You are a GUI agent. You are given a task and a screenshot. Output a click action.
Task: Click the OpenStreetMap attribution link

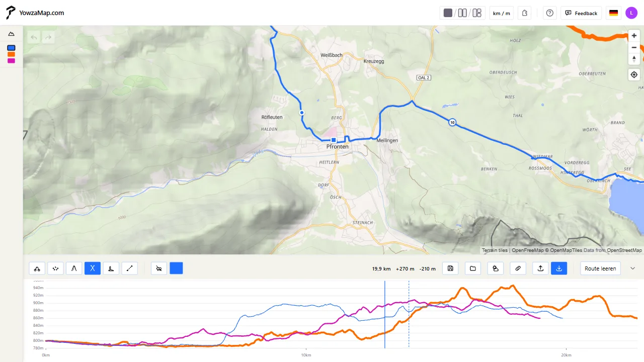(x=624, y=250)
